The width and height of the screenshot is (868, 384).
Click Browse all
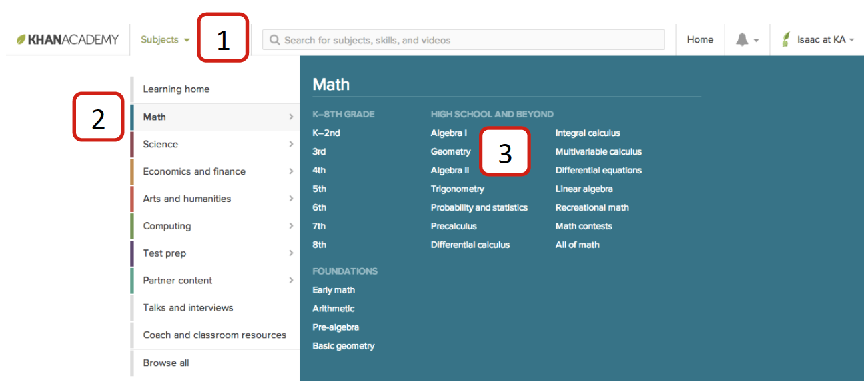215,363
